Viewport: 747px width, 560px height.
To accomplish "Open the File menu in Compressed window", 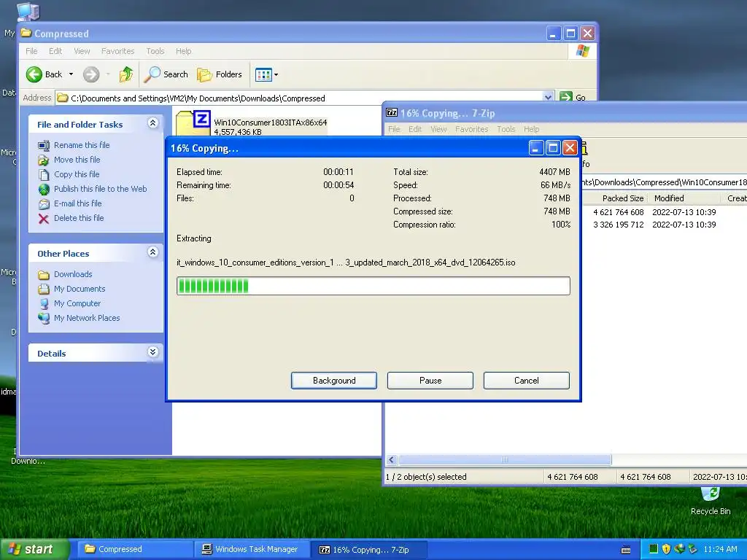I will click(x=31, y=51).
